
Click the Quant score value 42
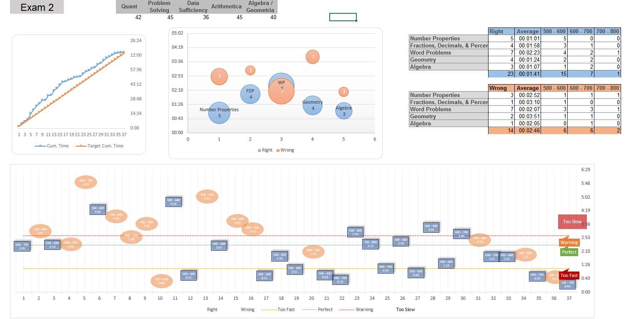coord(138,17)
